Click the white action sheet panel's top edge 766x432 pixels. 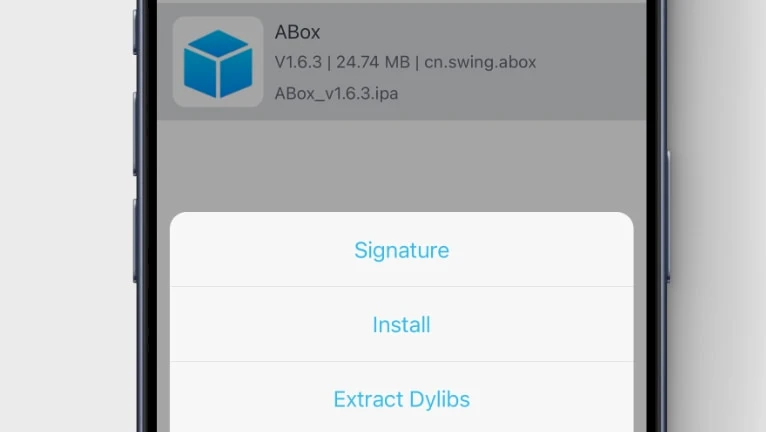[x=402, y=214]
